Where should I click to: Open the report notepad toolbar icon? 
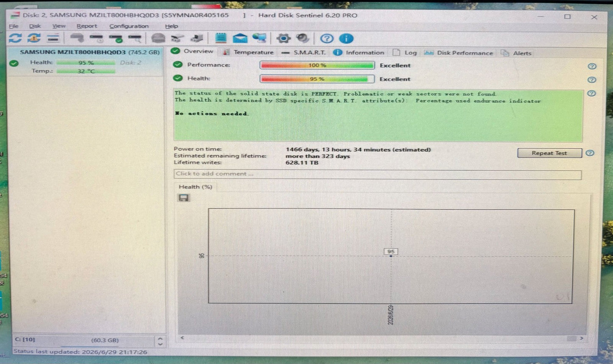click(x=221, y=39)
